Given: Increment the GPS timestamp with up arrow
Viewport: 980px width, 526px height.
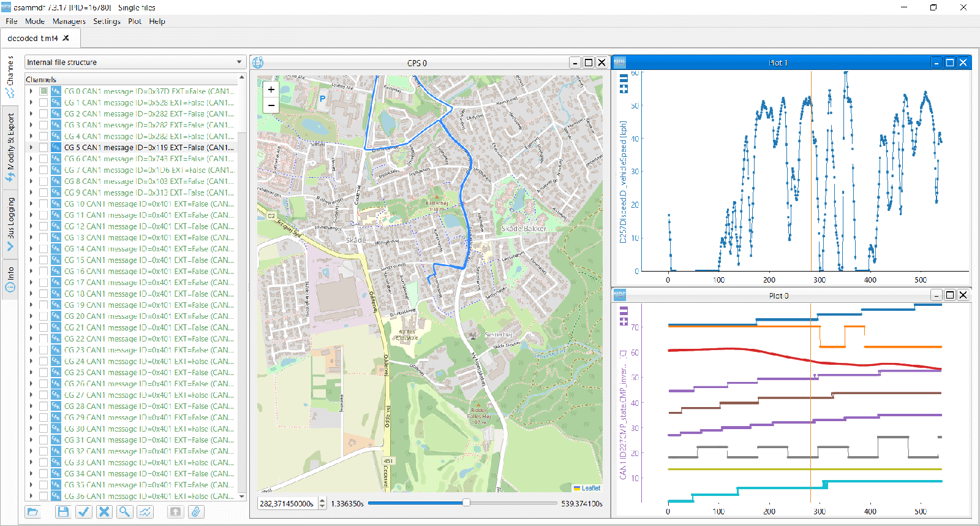Looking at the screenshot, I should [323, 500].
